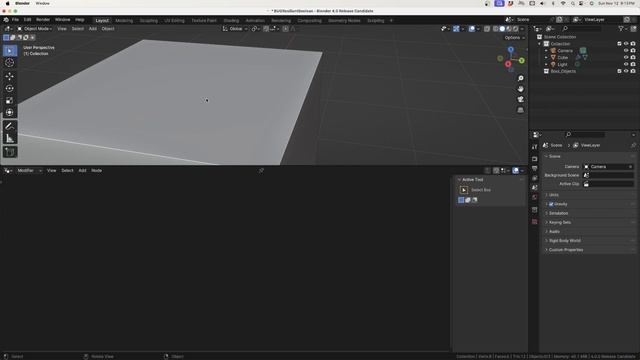
Task: Hide Camera in viewport via eye icon
Action: pos(626,51)
